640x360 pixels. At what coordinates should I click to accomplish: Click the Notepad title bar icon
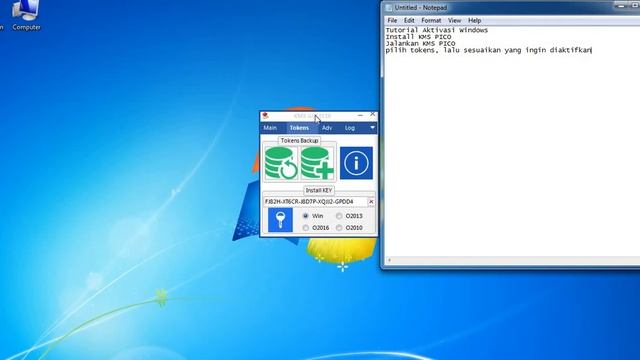pyautogui.click(x=389, y=8)
